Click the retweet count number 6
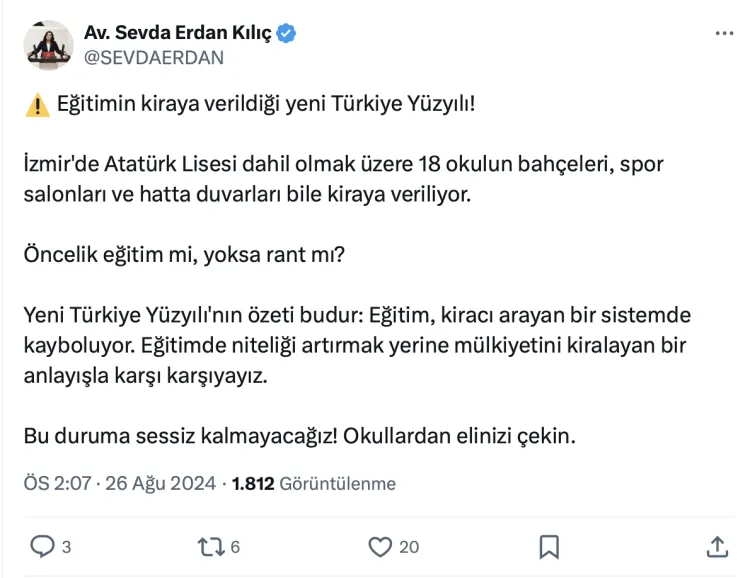The height and width of the screenshot is (578, 750). point(235,547)
